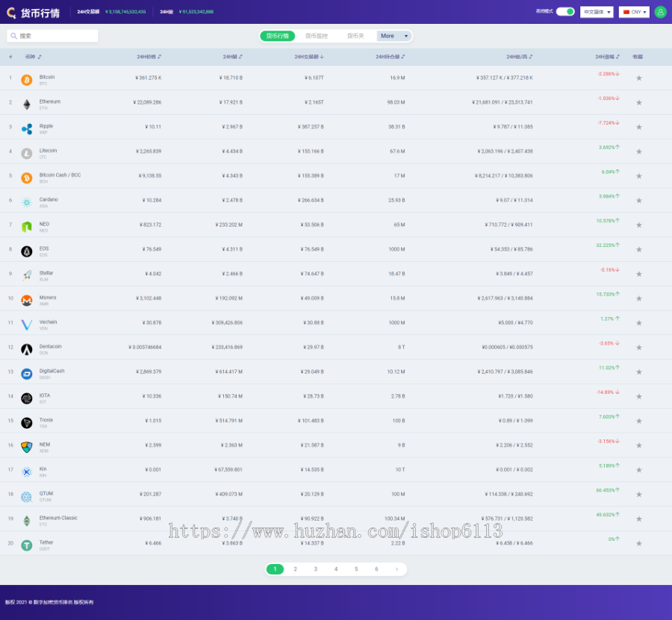The image size is (672, 620).
Task: Click the Ripple coin logo
Action: click(x=27, y=129)
